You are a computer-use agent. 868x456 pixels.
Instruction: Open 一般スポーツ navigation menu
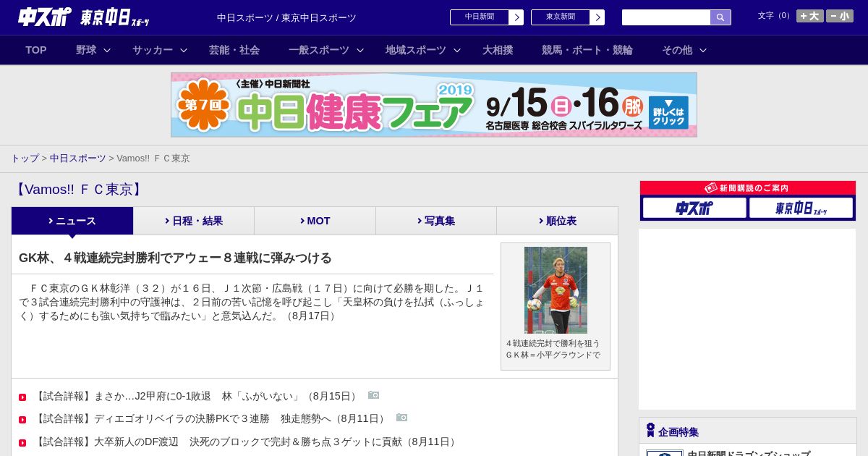pos(319,50)
